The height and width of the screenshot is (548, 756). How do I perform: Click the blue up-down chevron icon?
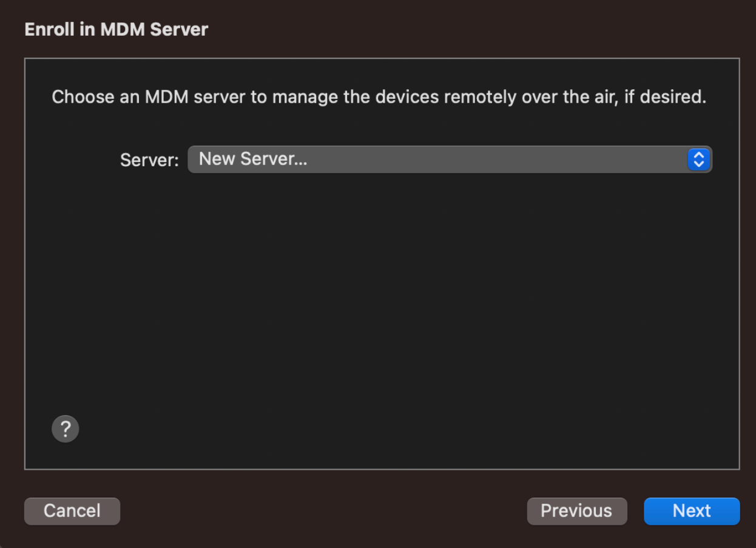tap(698, 160)
